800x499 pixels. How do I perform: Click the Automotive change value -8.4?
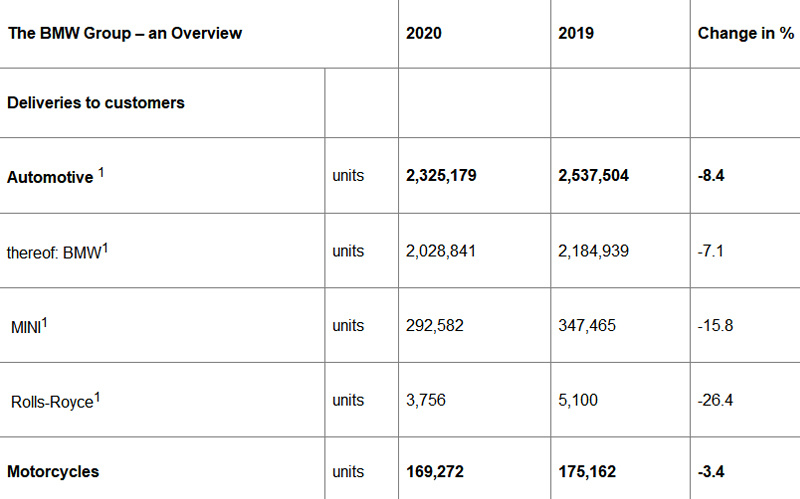711,176
